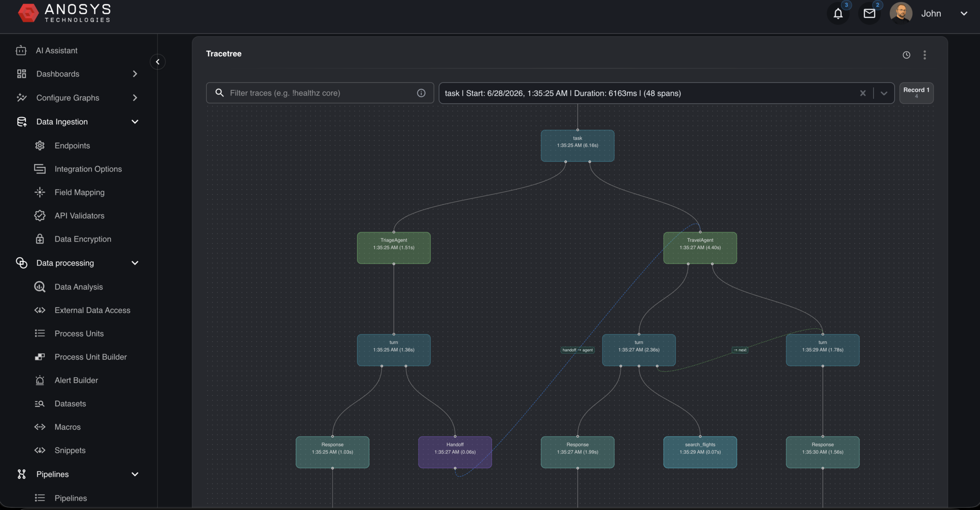Collapse the Data processing section chevron
Image resolution: width=980 pixels, height=510 pixels.
pyautogui.click(x=135, y=263)
